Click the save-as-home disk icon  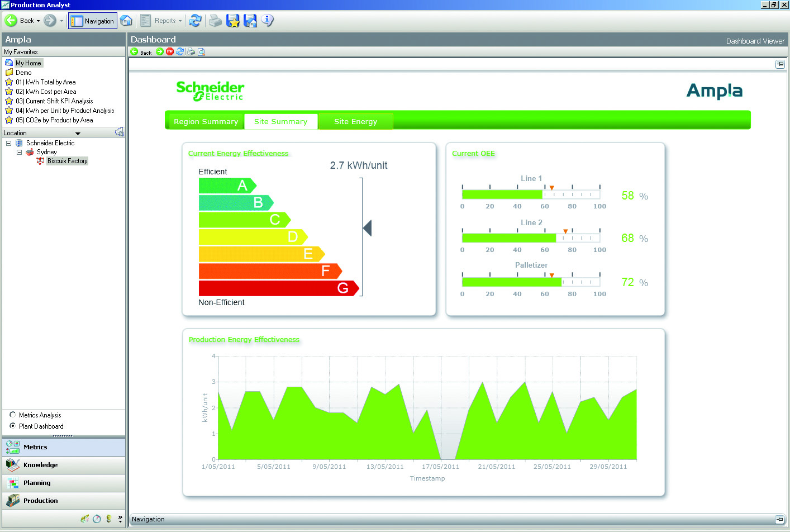(x=250, y=21)
